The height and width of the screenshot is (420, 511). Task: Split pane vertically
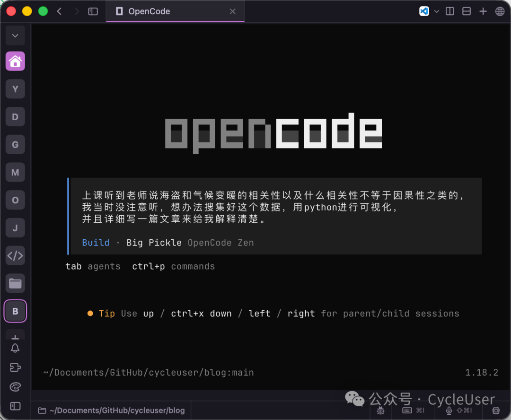[x=450, y=11]
